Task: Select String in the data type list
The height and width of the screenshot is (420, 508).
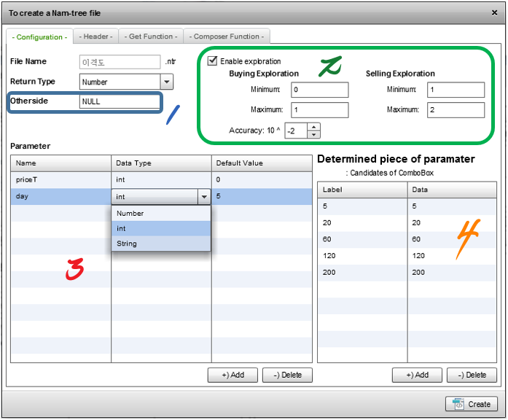Action: (127, 244)
